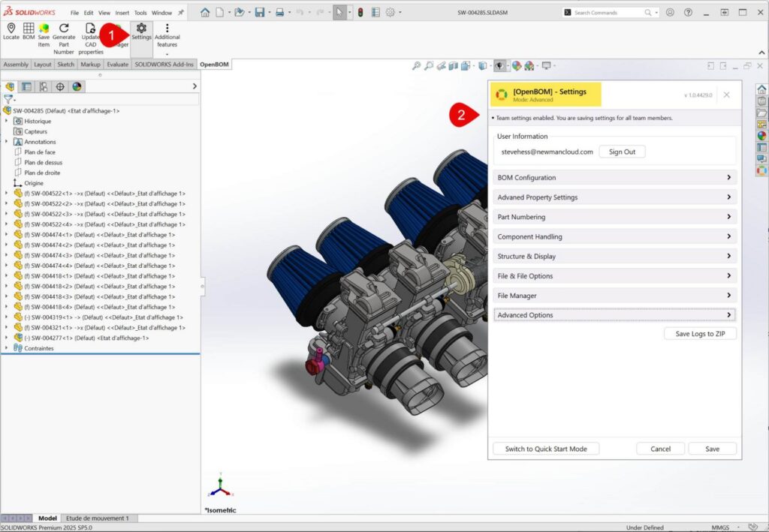Toggle the Hide/Show Items eye icon
The width and height of the screenshot is (769, 532).
point(498,66)
